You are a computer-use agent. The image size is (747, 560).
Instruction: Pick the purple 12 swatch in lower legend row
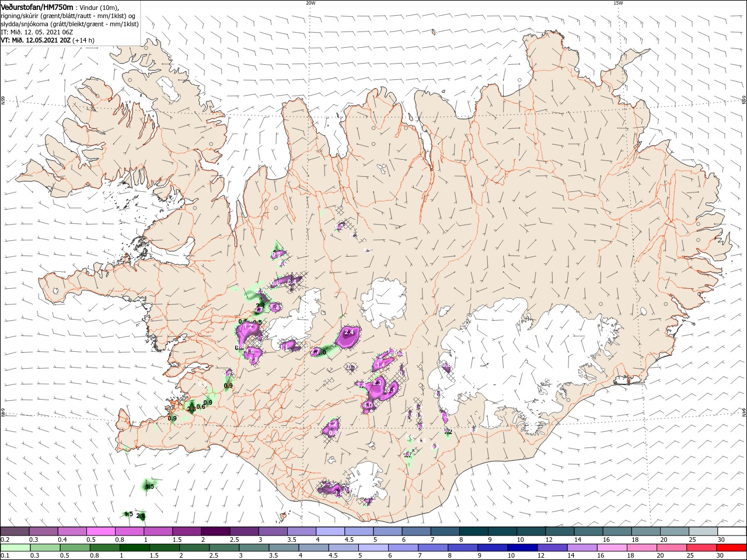pyautogui.click(x=553, y=548)
